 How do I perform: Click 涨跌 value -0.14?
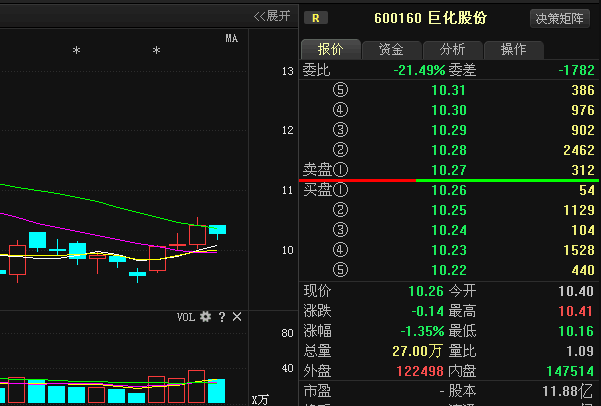427,311
